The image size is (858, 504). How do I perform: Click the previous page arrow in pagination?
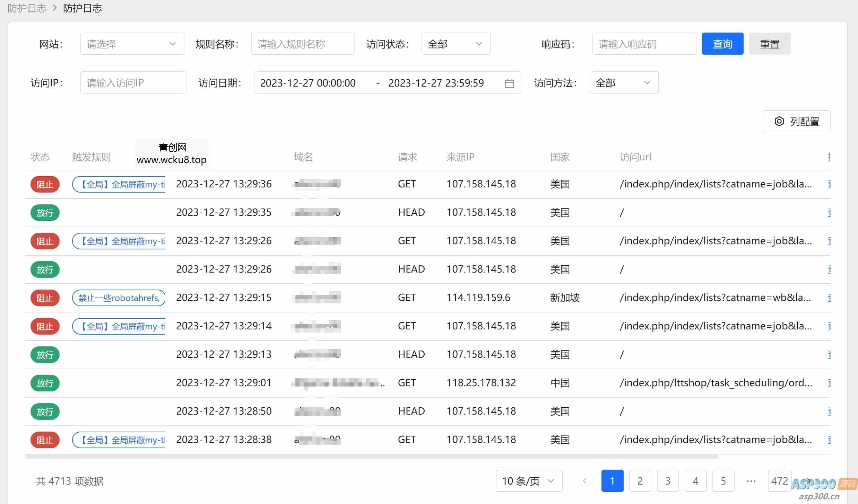(x=585, y=481)
